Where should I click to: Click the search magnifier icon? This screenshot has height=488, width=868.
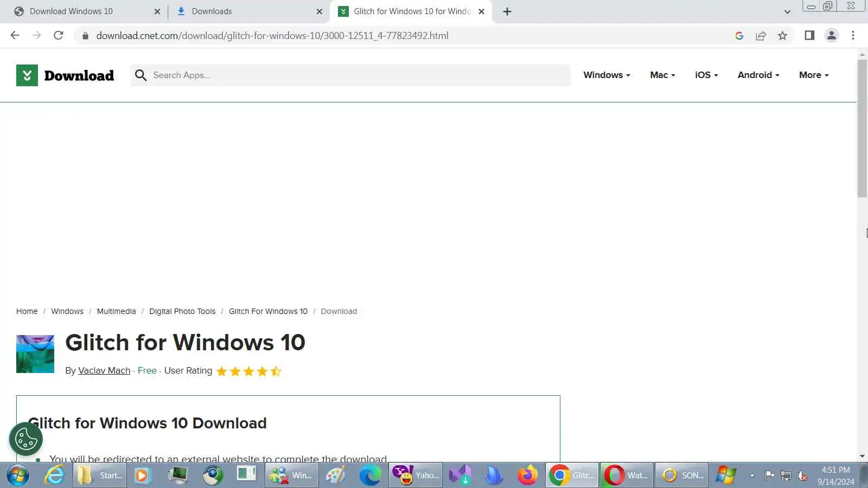pos(141,75)
